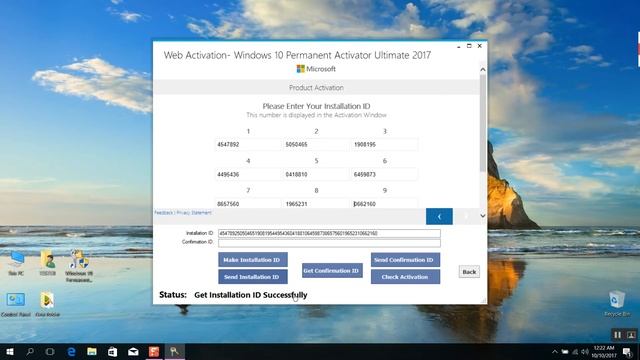Click the network icon in system tray
Viewport: 640px width, 360px height.
575,351
